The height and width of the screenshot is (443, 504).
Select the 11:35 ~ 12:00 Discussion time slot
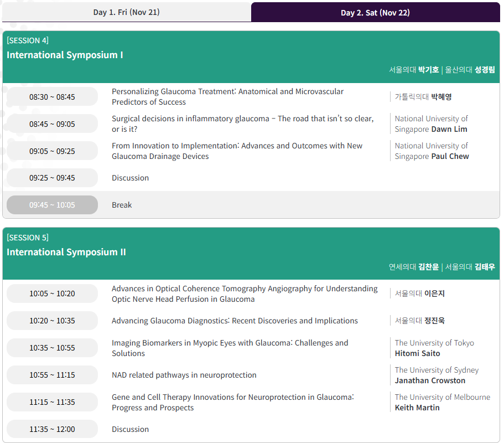click(x=52, y=429)
